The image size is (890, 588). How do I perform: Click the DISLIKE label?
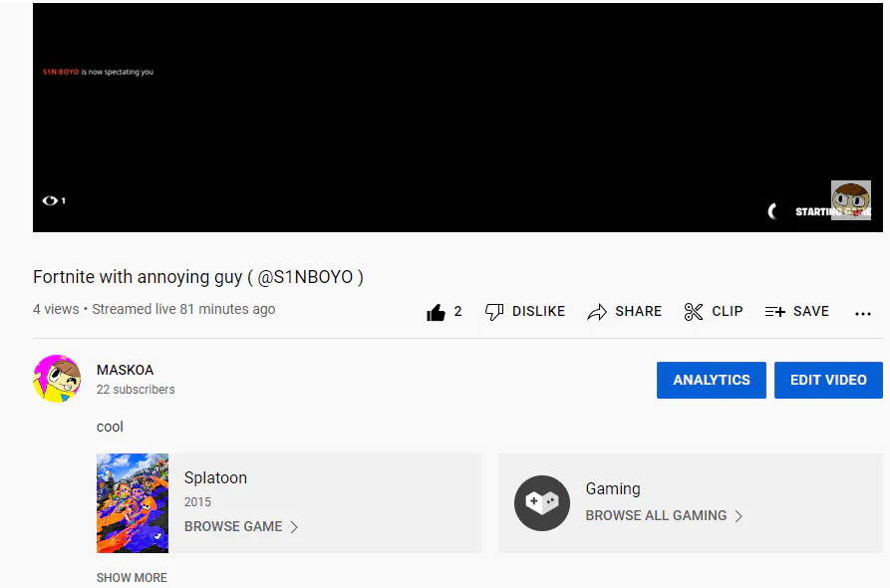tap(538, 312)
